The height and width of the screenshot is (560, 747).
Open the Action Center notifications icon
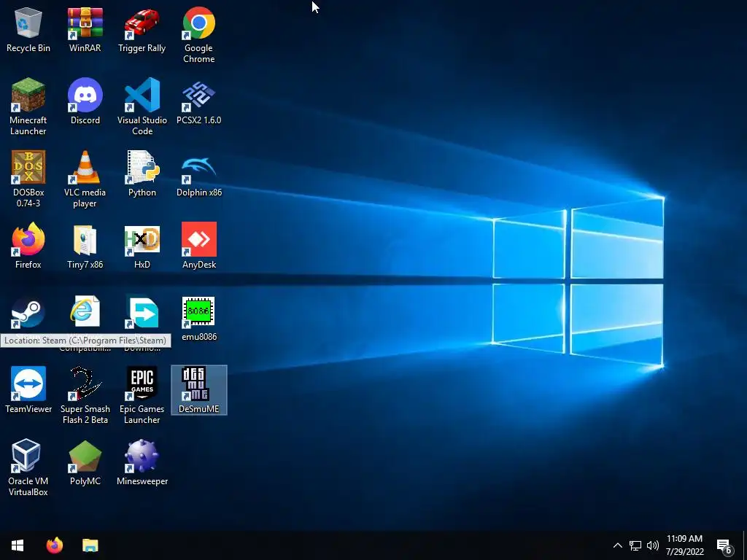pyautogui.click(x=724, y=546)
